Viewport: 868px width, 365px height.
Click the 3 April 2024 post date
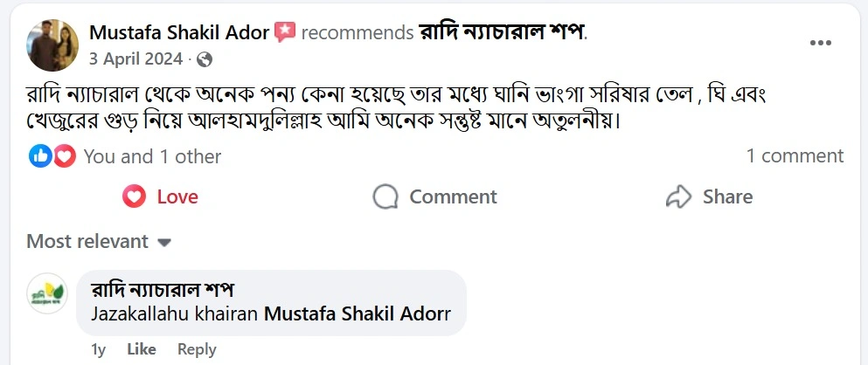(x=135, y=59)
